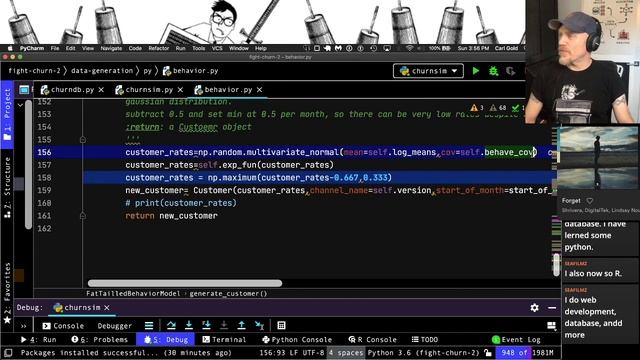Run with coverage using the shield icon

point(510,71)
